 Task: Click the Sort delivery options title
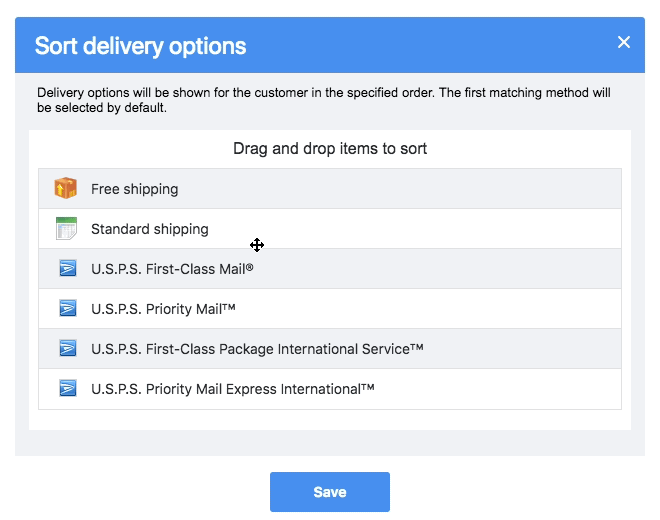[140, 46]
